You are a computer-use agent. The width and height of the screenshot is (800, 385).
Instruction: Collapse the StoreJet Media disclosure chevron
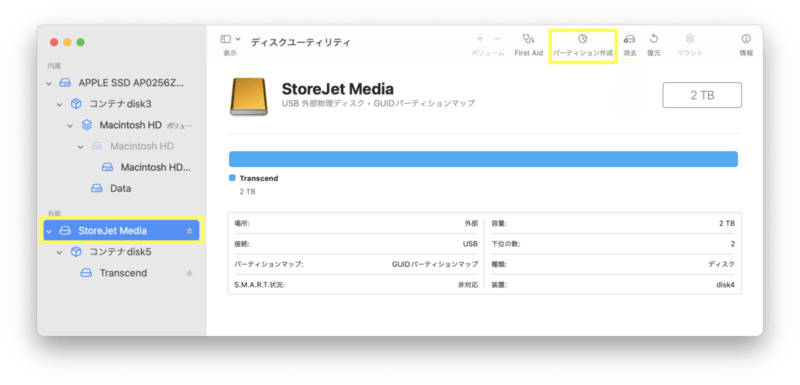point(49,231)
